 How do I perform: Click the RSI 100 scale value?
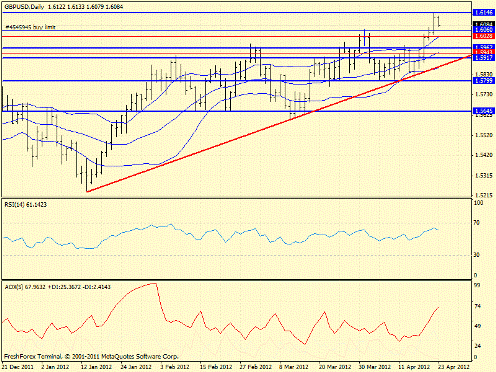click(x=478, y=203)
